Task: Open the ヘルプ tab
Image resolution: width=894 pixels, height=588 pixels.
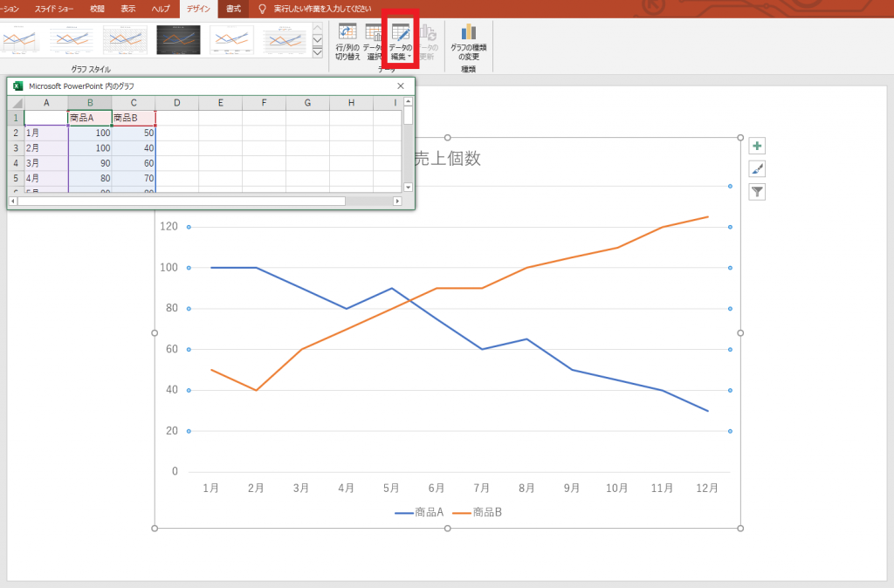Action: [x=161, y=8]
